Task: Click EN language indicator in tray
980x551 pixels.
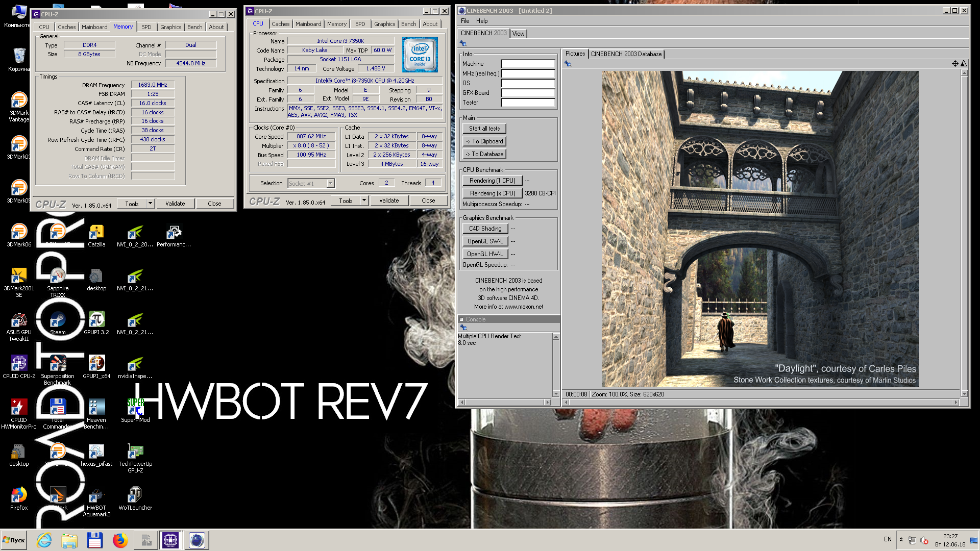Action: tap(888, 539)
